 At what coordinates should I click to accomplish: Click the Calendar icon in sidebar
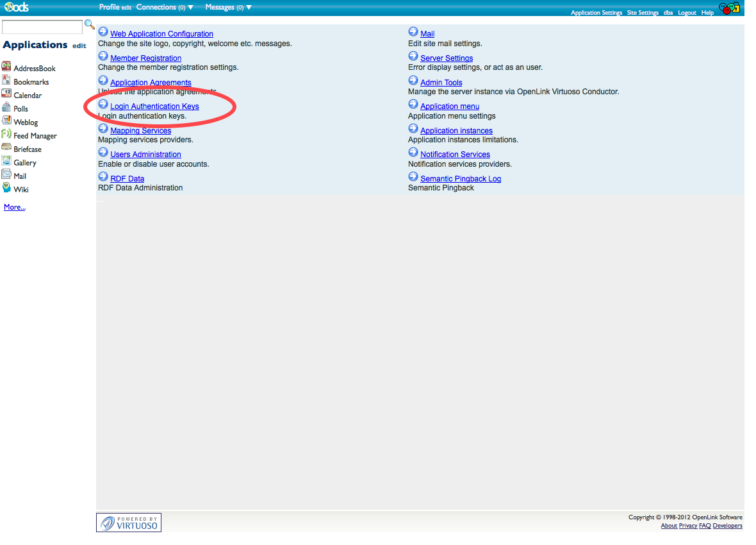click(6, 94)
